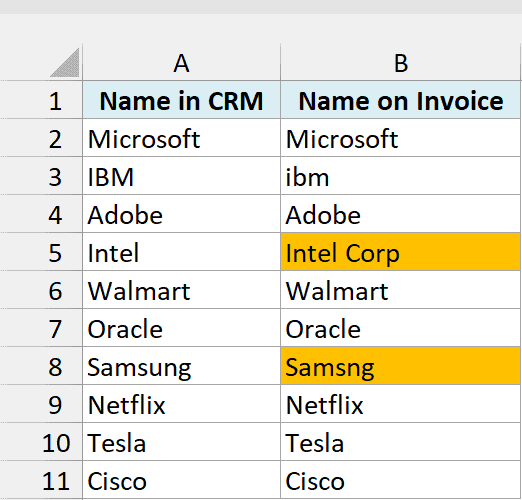Screen dimensions: 522x500
Task: Select row 7 header
Action: (41, 328)
